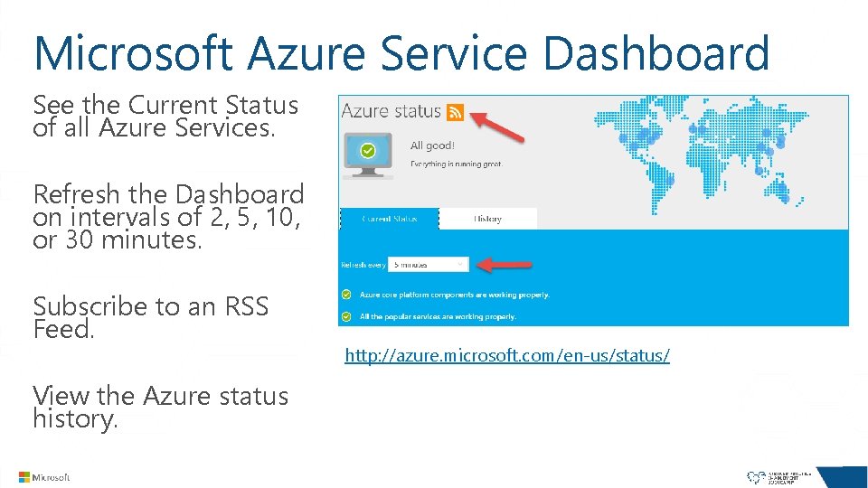
Task: Click the 'Refresh every' label
Action: [x=363, y=265]
